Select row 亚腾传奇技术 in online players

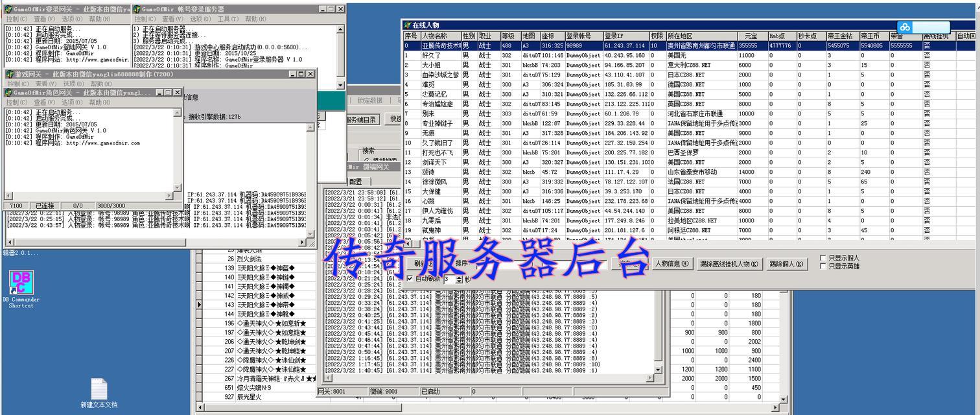point(689,46)
